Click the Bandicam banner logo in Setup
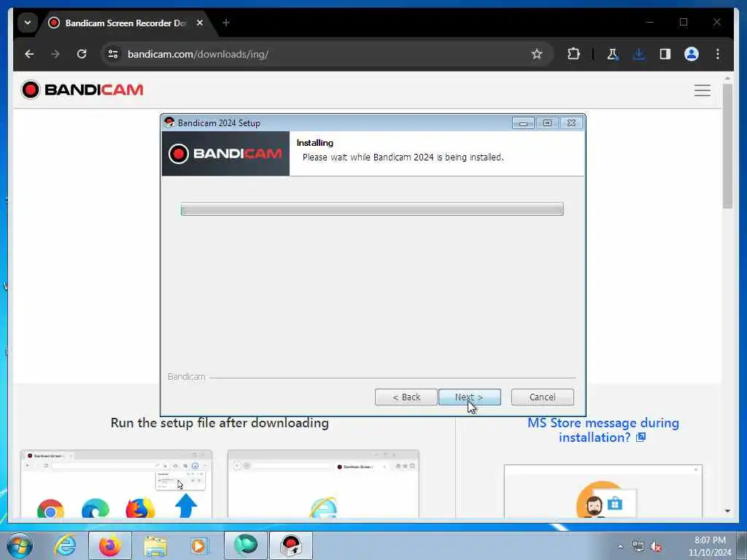The height and width of the screenshot is (560, 747). pyautogui.click(x=225, y=154)
